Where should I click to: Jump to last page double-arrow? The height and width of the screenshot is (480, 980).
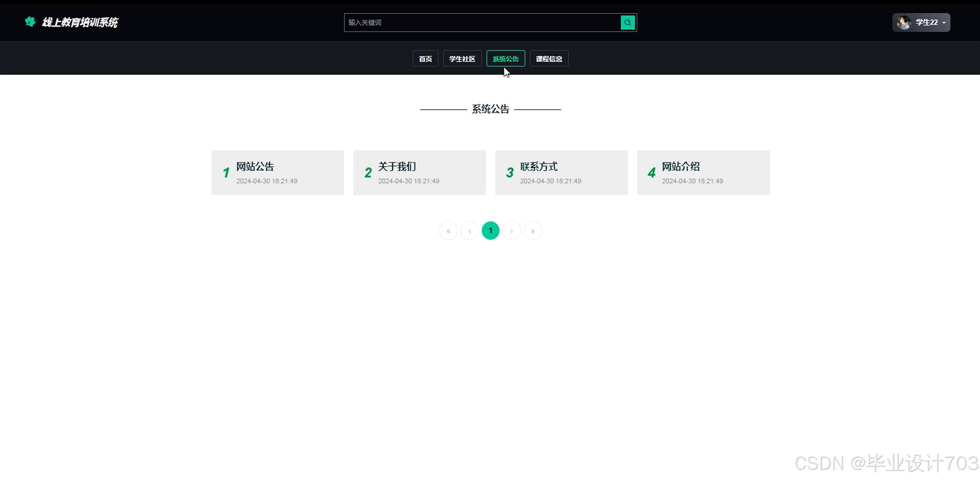click(533, 231)
